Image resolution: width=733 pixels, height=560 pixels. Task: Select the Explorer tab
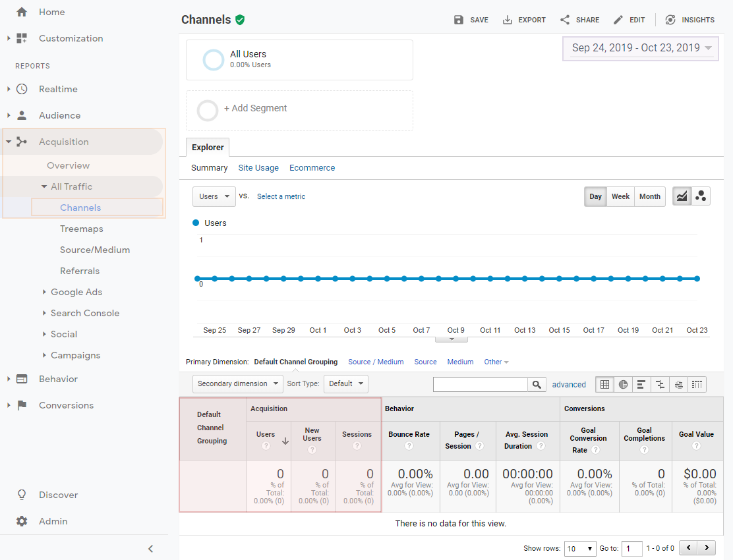pos(208,147)
